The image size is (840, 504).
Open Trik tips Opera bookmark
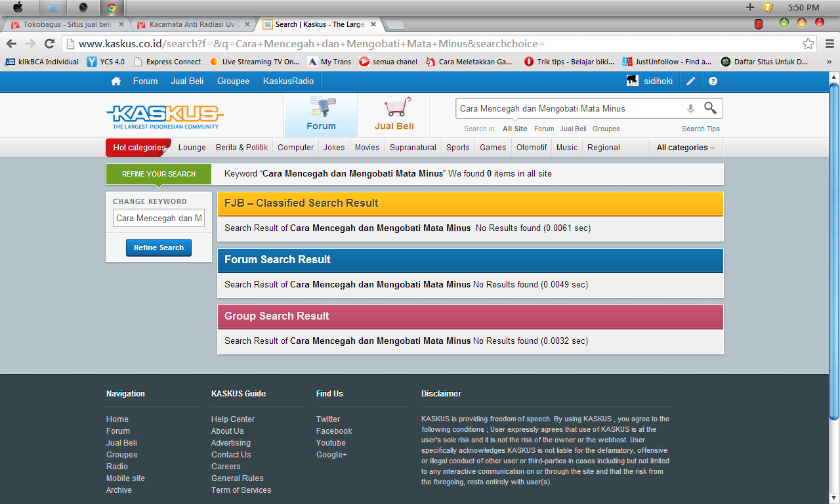569,62
